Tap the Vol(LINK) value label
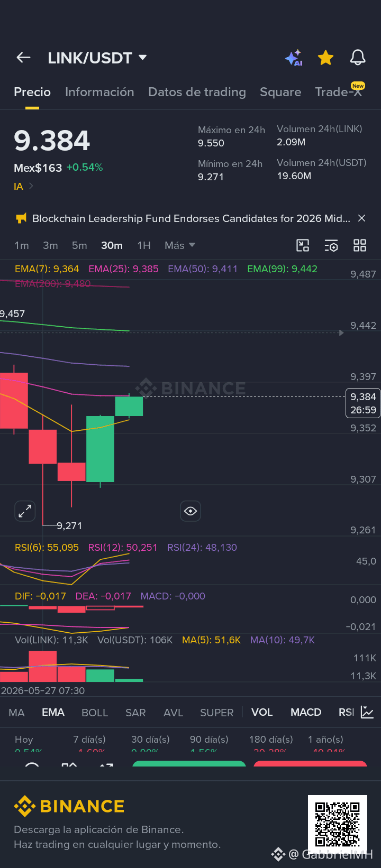Image resolution: width=381 pixels, height=868 pixels. (51, 640)
